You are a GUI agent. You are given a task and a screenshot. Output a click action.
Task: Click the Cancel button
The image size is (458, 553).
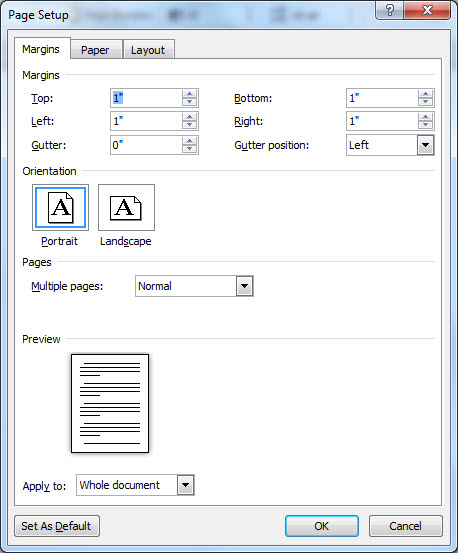[405, 526]
